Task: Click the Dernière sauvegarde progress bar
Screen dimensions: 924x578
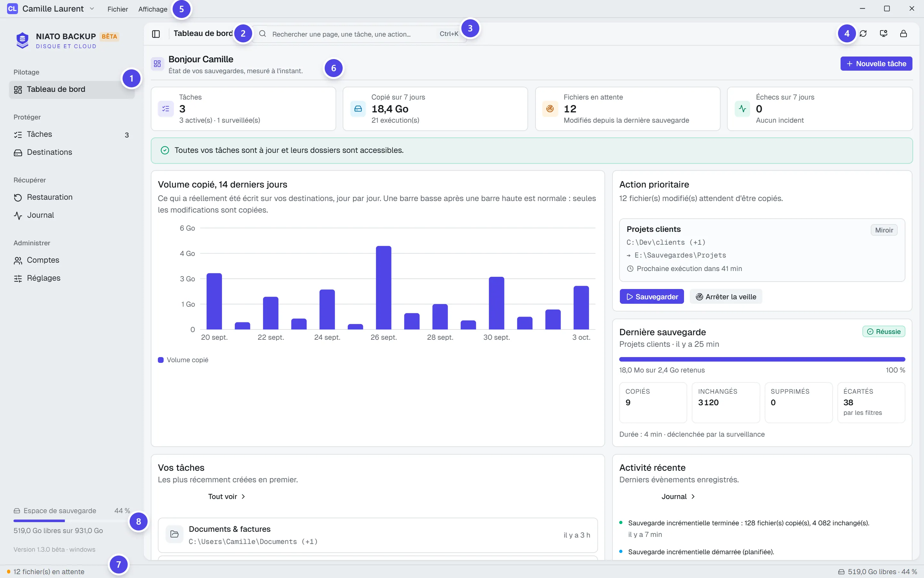Action: click(x=762, y=359)
